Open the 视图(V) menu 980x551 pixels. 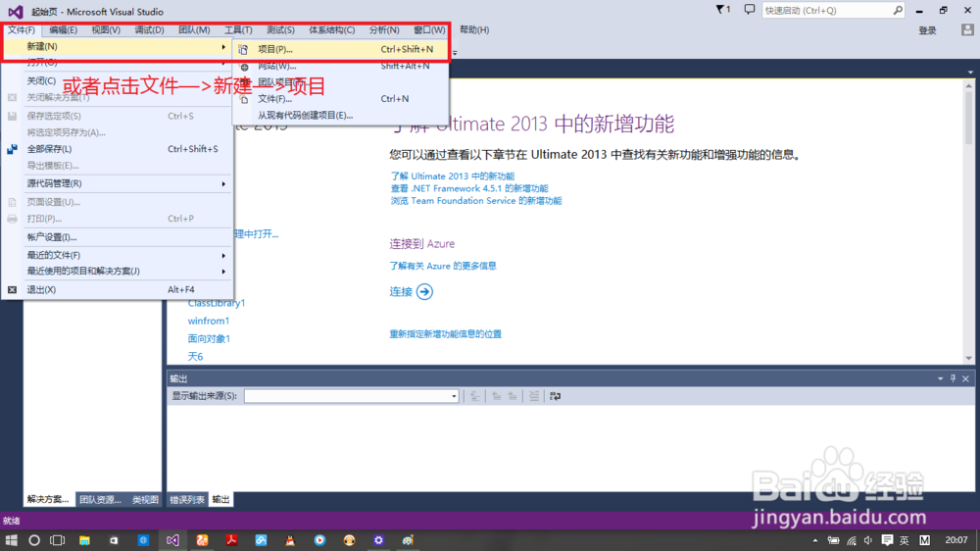click(106, 30)
